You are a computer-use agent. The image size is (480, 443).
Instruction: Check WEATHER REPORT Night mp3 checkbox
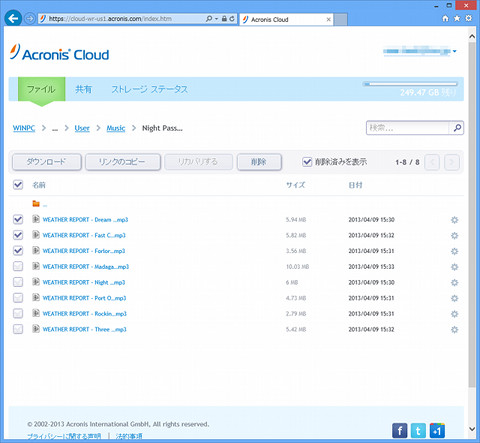tap(18, 282)
